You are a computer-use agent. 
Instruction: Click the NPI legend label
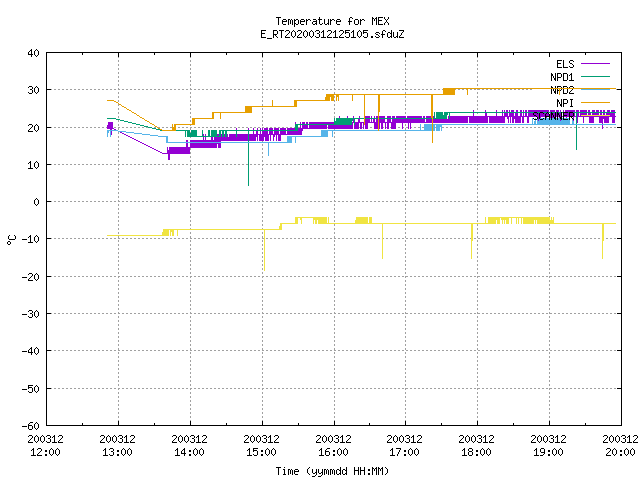coord(565,103)
